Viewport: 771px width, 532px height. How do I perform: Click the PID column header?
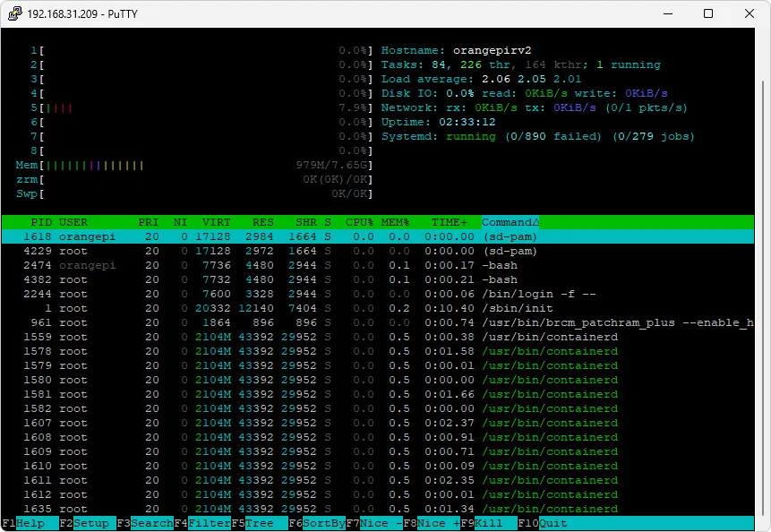click(41, 222)
